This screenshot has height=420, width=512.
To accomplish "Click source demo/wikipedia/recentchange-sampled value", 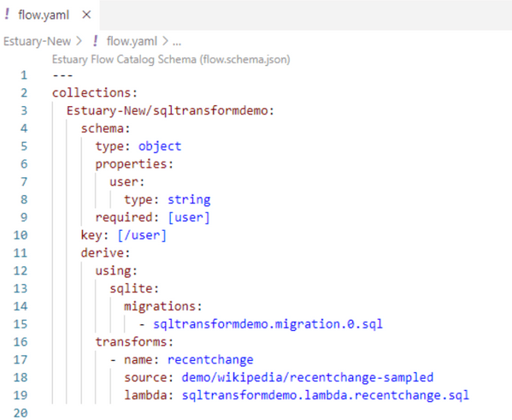I will (307, 377).
